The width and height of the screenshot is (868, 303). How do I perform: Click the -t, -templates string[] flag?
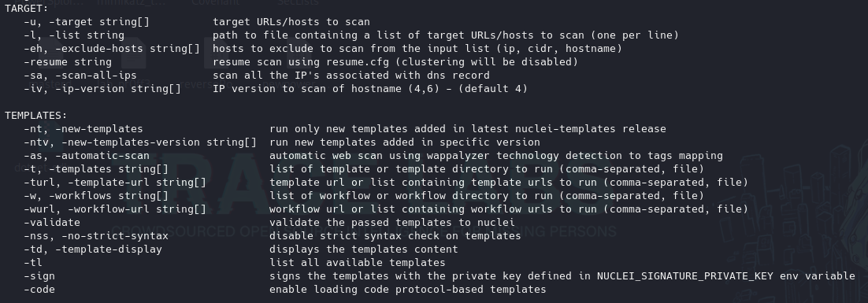pyautogui.click(x=96, y=169)
